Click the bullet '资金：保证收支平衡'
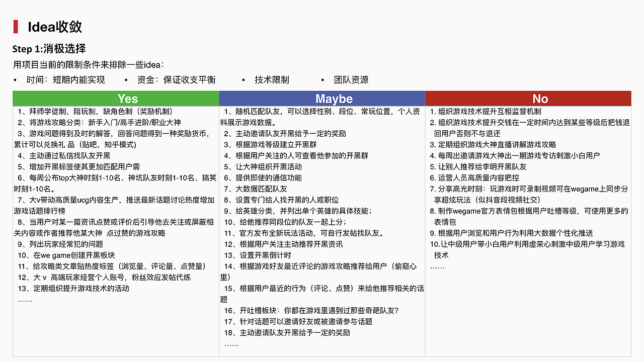This screenshot has height=362, width=644. 176,80
